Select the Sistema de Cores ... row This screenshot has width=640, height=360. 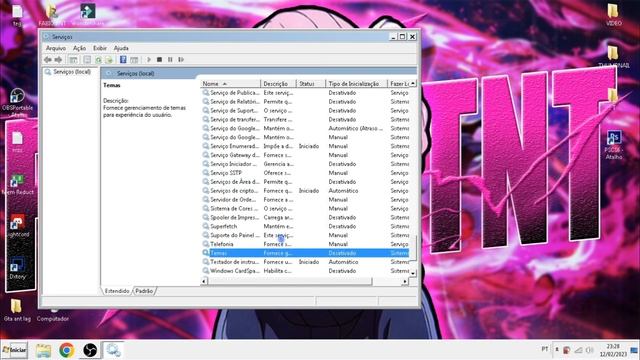(x=305, y=209)
